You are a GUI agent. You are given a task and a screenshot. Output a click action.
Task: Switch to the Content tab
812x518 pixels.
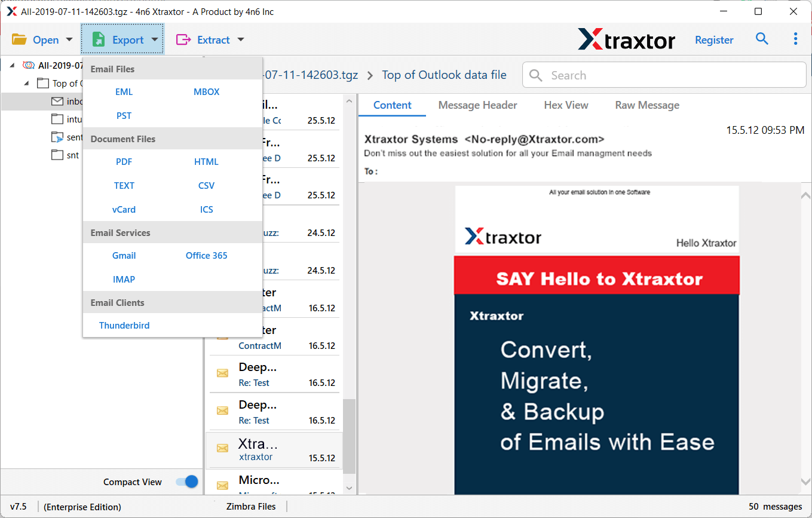(x=393, y=105)
